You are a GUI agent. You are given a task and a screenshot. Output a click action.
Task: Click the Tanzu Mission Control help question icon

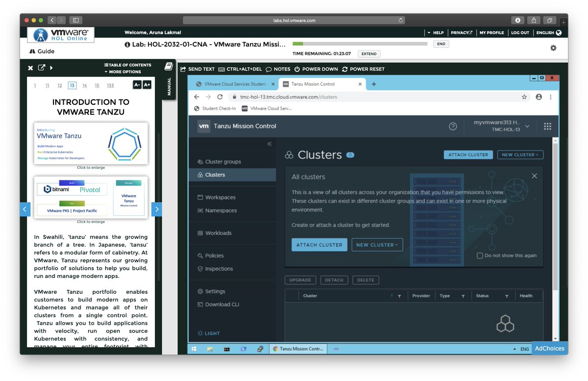pos(453,126)
